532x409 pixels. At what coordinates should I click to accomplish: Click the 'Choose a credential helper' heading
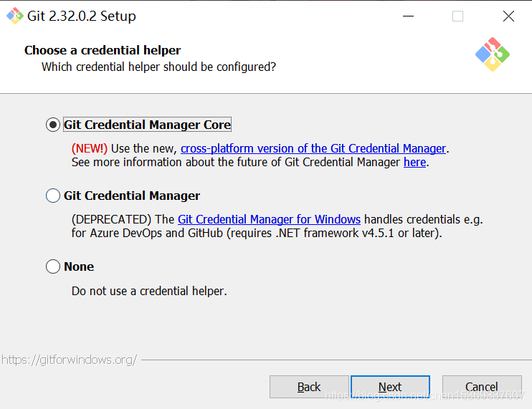pos(103,50)
